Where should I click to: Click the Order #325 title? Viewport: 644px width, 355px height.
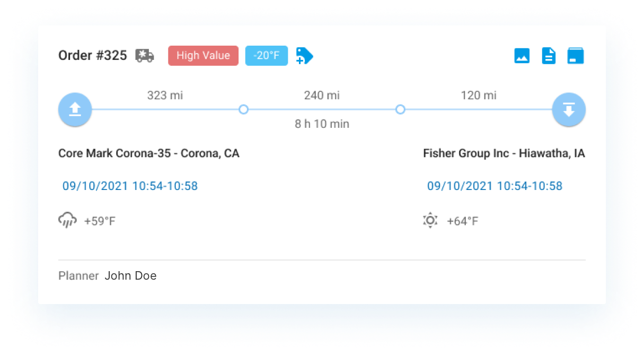tap(93, 55)
